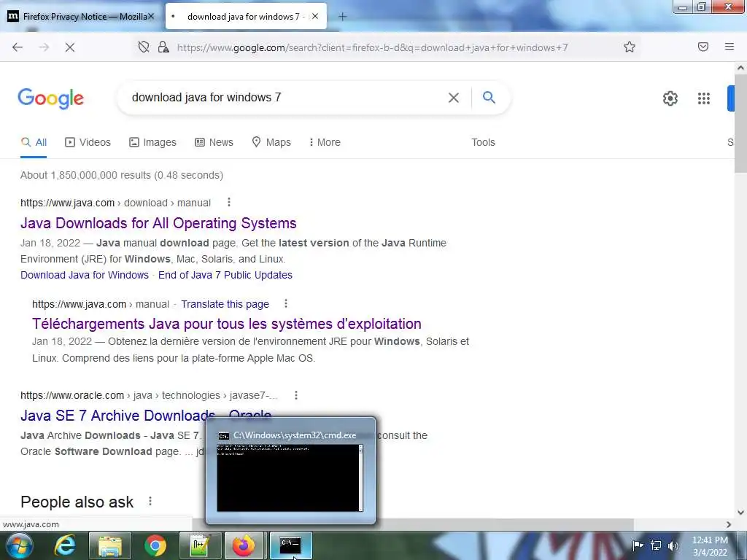The width and height of the screenshot is (747, 560).
Task: Follow 'End of Java 7 Public Updates' sitelink
Action: pos(225,275)
